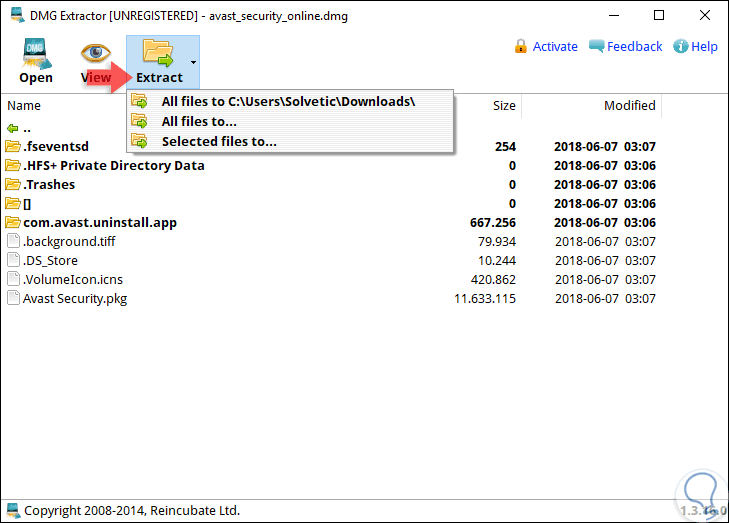The width and height of the screenshot is (729, 523).
Task: Click the Copyright 2008-2014, Reincubate Ltd. text
Action: click(x=132, y=510)
